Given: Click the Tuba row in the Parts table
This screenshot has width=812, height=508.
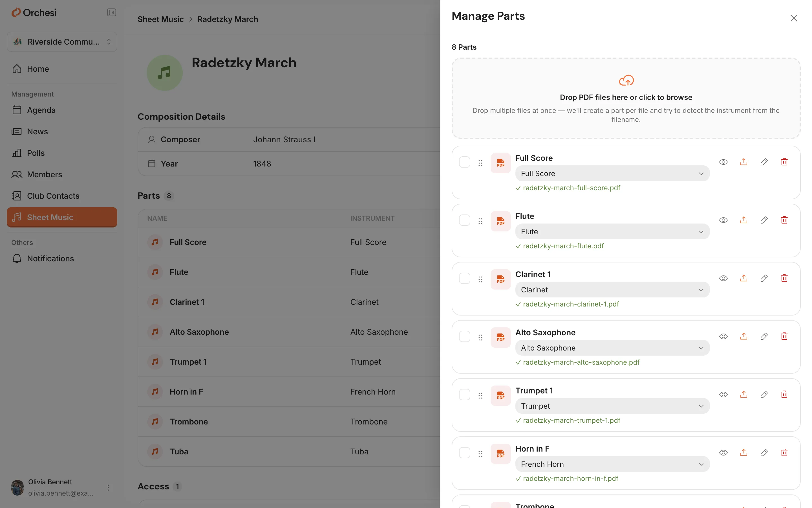Looking at the screenshot, I should pos(288,452).
